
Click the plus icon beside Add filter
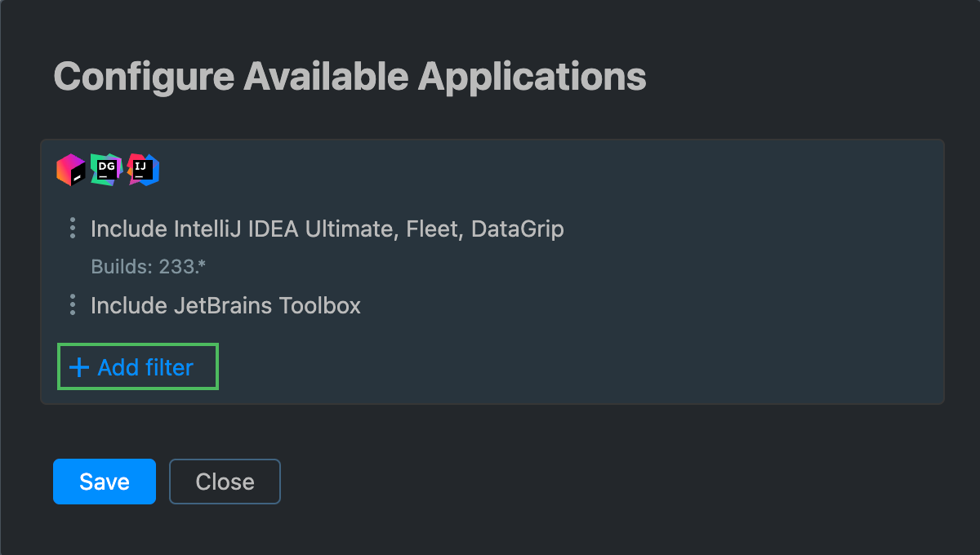(78, 367)
